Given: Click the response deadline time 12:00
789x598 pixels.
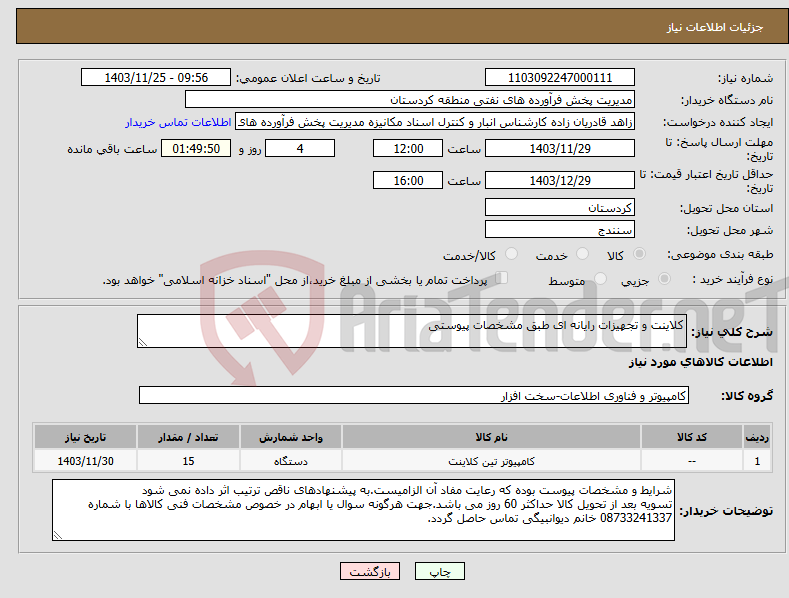Looking at the screenshot, I should [x=408, y=148].
